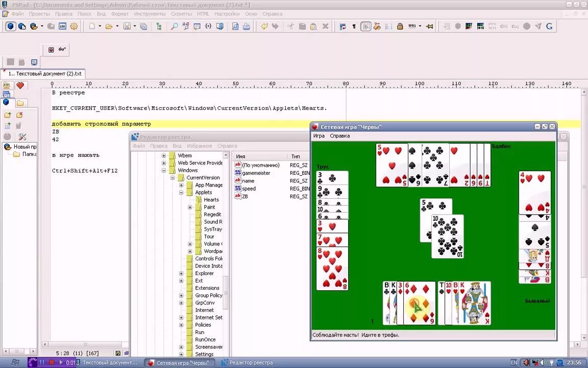
Task: Click the matching braces {•} icon
Action: (208, 26)
